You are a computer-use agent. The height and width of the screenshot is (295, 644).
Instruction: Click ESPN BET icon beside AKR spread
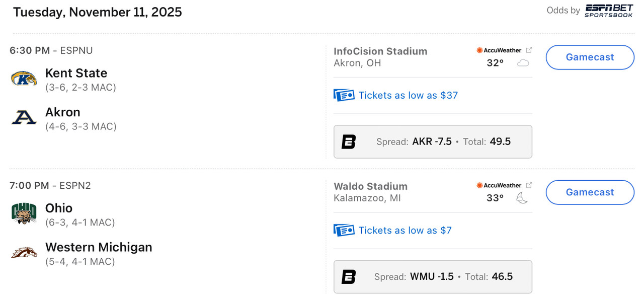click(x=349, y=142)
